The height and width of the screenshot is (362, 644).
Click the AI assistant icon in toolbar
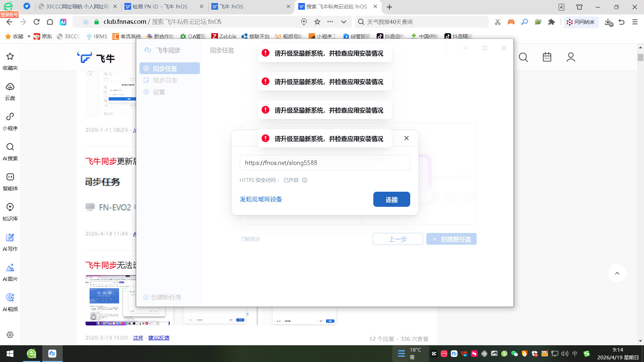coord(63,22)
